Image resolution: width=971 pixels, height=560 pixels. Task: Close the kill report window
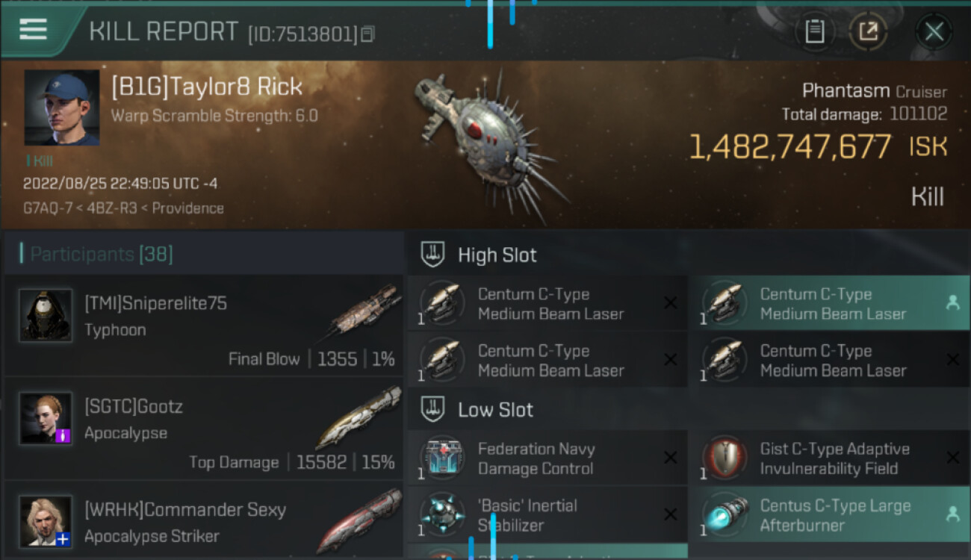[x=934, y=31]
